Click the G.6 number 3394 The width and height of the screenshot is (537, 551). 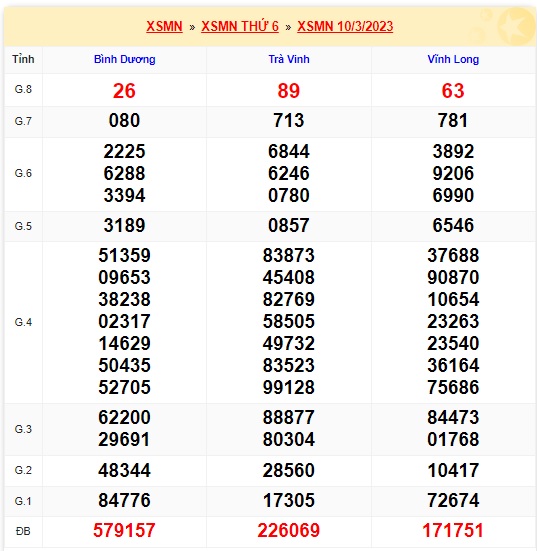pyautogui.click(x=124, y=195)
